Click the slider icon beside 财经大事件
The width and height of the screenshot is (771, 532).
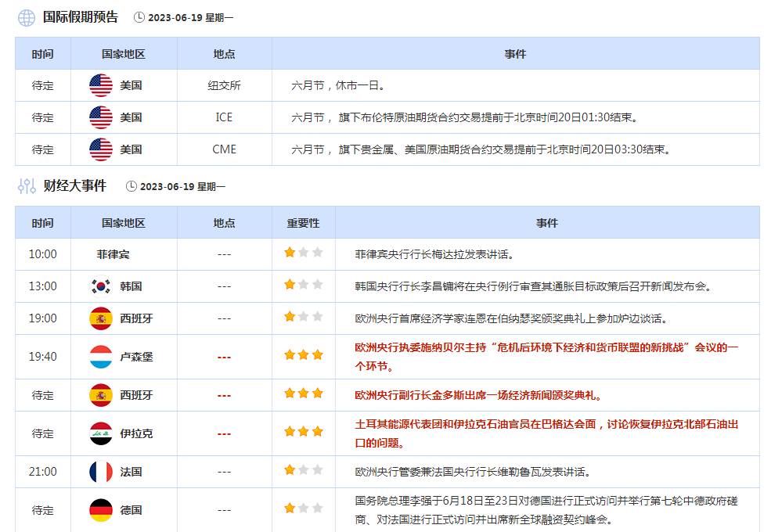(x=27, y=186)
